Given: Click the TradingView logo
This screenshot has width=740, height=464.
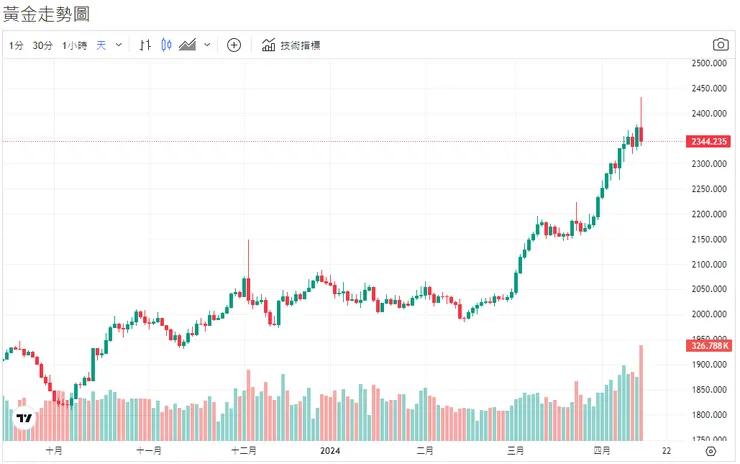Looking at the screenshot, I should click(25, 417).
